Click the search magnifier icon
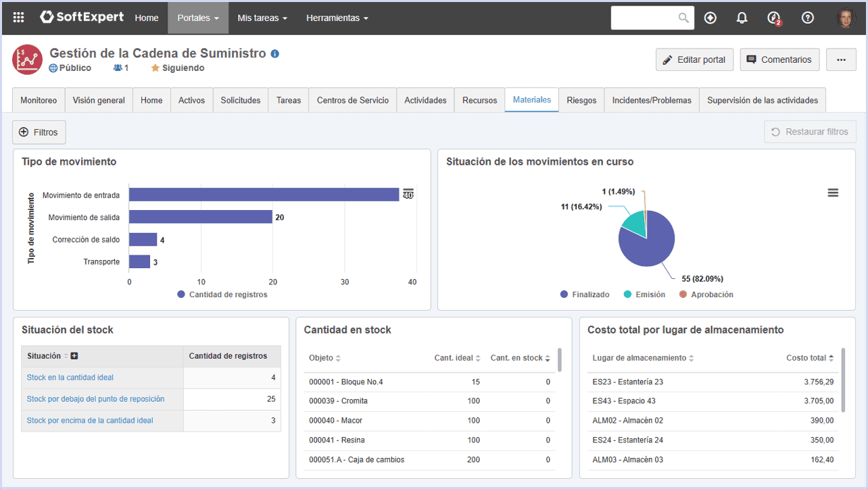 tap(683, 18)
